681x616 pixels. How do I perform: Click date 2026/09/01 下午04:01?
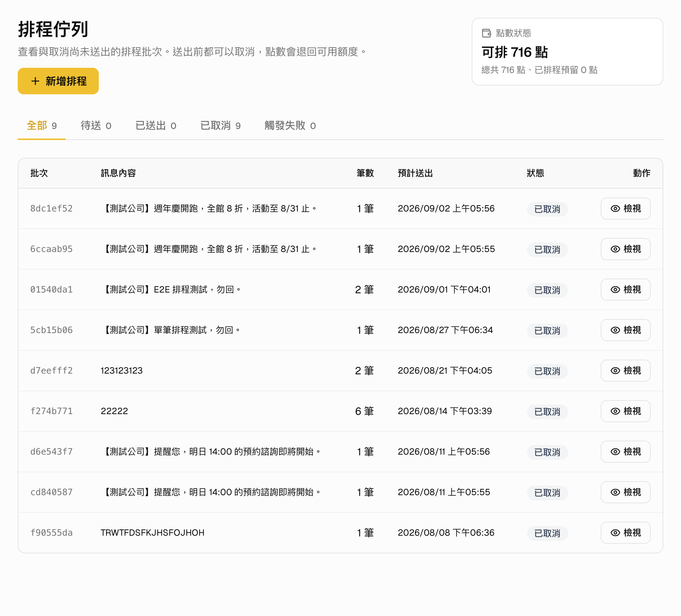[x=444, y=290]
